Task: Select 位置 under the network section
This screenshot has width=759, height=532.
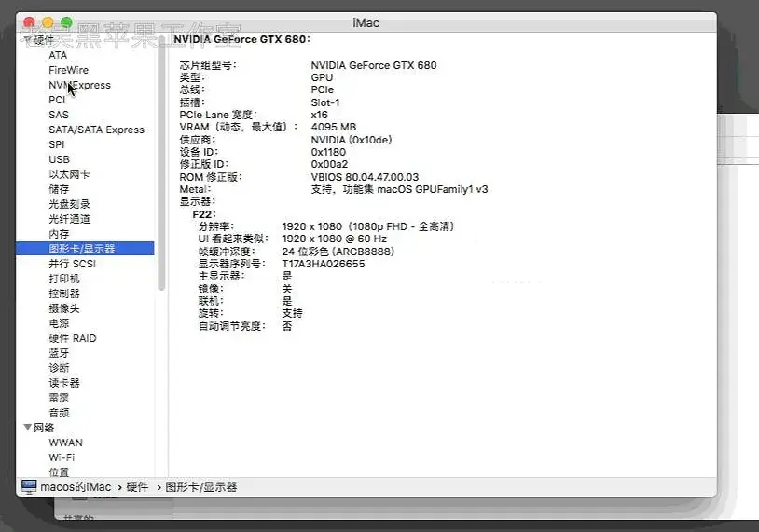Action: [59, 472]
